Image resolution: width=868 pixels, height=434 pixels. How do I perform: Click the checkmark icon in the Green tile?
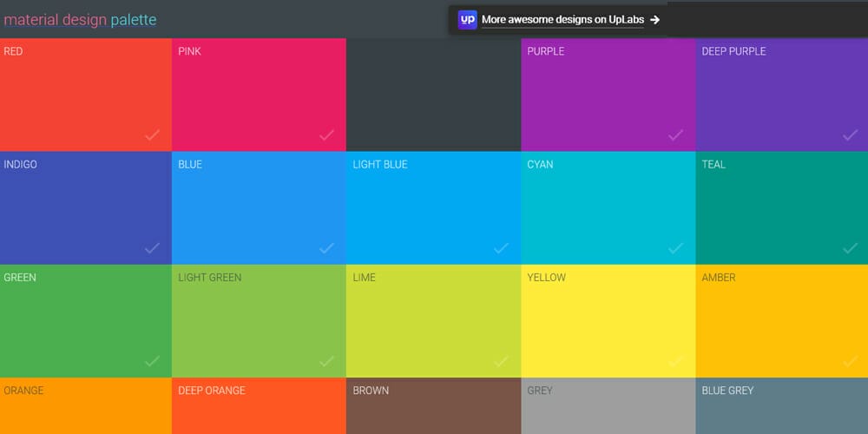pos(152,361)
